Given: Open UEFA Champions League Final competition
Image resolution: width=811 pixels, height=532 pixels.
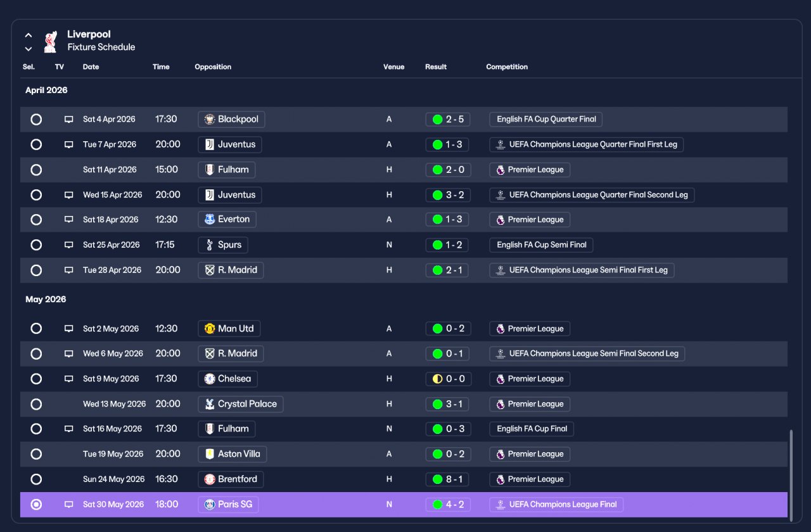Looking at the screenshot, I should pyautogui.click(x=556, y=505).
